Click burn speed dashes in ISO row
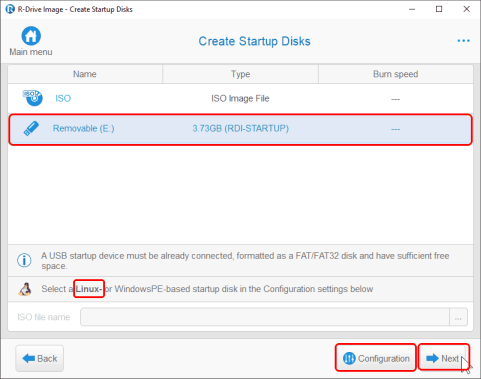This screenshot has height=379, width=481. 396,99
